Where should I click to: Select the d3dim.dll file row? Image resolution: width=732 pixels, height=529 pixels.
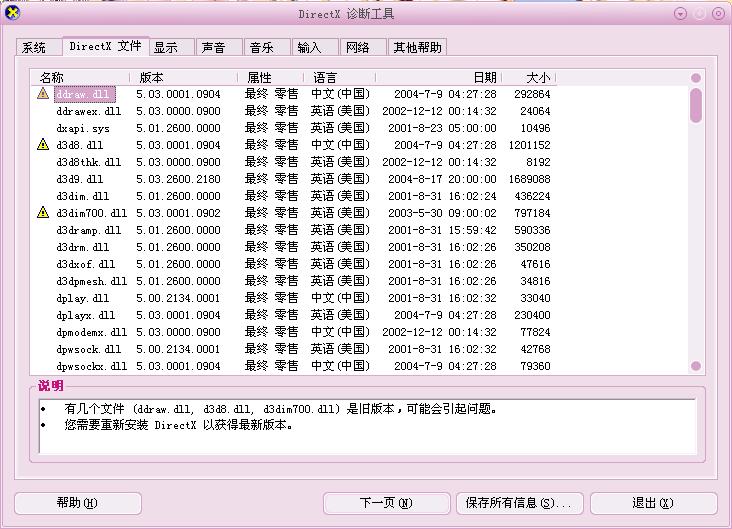(x=294, y=196)
